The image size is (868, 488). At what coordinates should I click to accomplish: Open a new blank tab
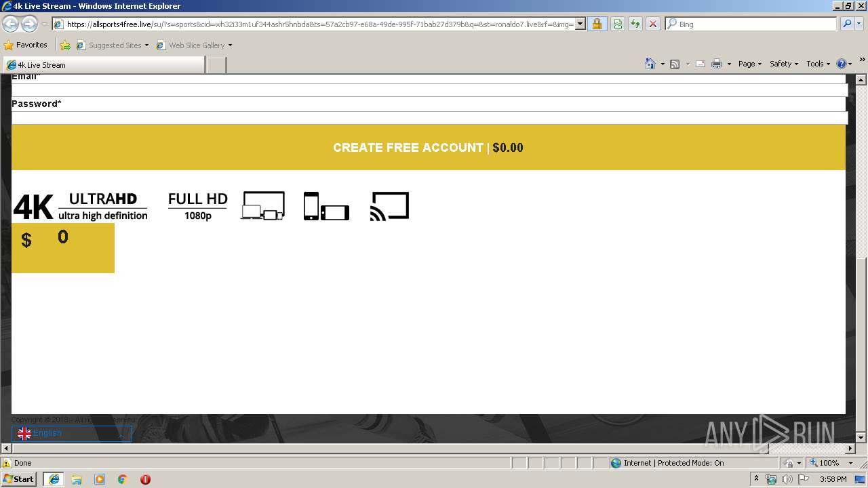pos(216,65)
